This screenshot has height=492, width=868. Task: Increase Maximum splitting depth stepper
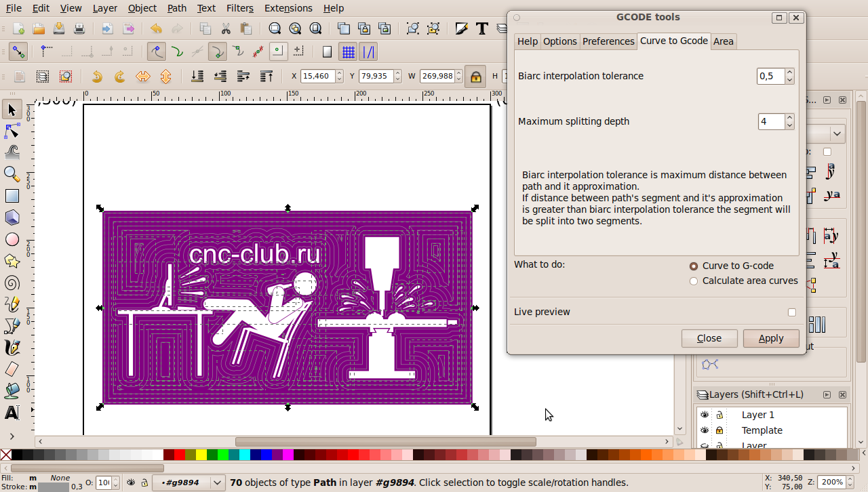[x=789, y=118]
